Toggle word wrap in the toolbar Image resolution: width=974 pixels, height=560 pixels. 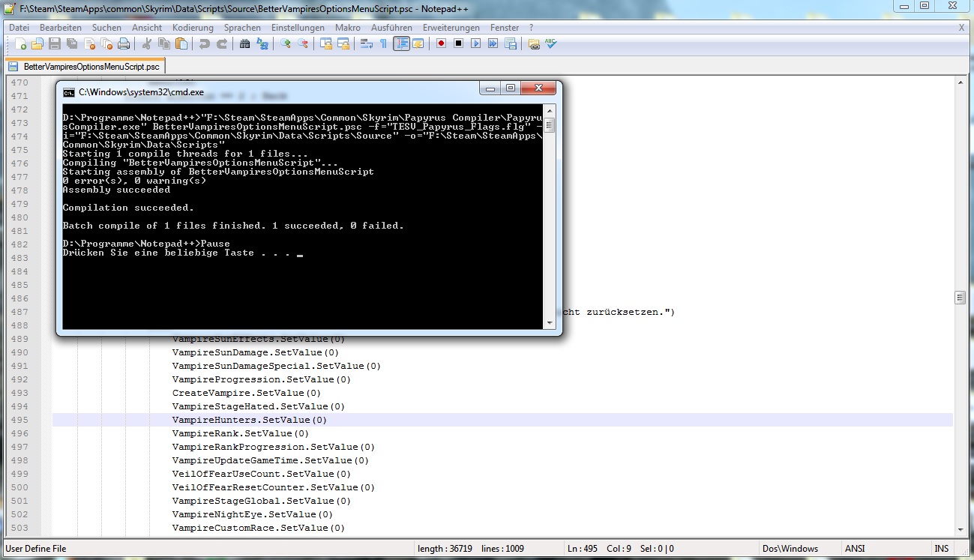coord(367,44)
